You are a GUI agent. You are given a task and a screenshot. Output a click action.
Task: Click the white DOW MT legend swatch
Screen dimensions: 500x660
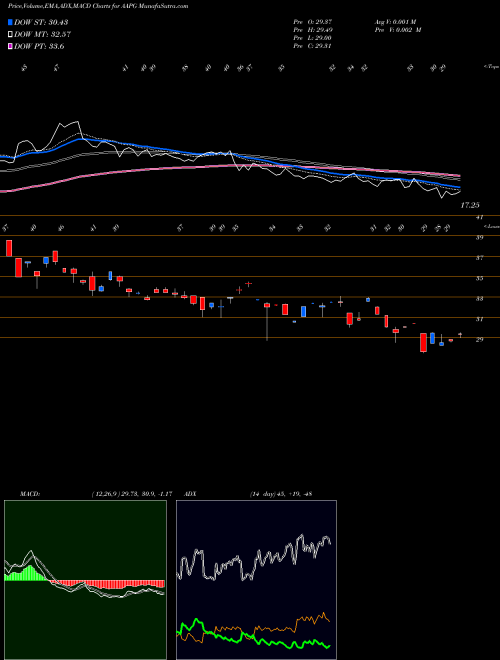(x=10, y=35)
